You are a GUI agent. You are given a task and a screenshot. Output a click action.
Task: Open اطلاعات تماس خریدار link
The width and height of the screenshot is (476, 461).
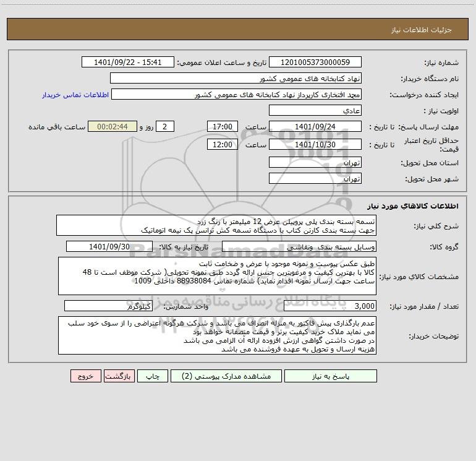(75, 95)
